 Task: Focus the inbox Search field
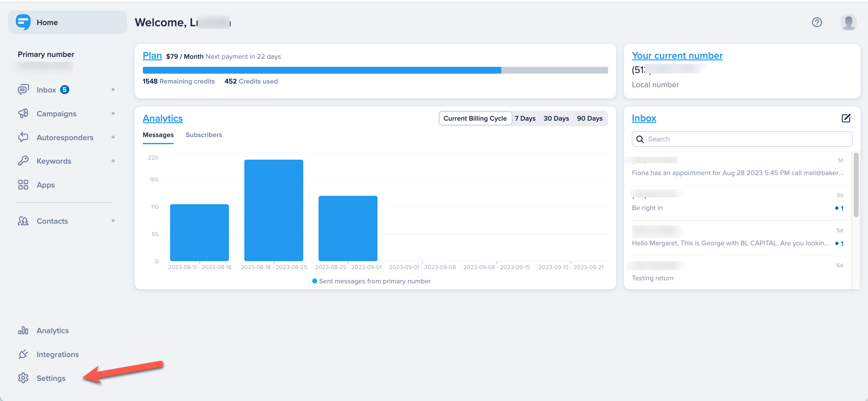(x=742, y=139)
